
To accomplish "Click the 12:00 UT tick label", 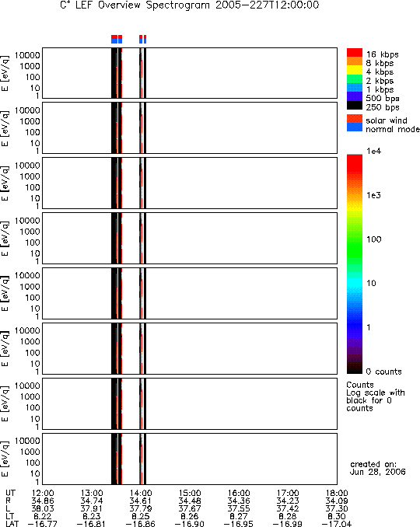I will [x=42, y=493].
